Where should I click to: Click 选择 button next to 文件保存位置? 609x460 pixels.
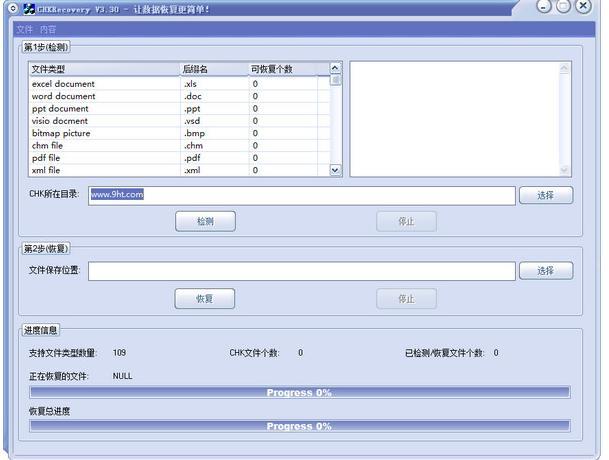tap(546, 270)
